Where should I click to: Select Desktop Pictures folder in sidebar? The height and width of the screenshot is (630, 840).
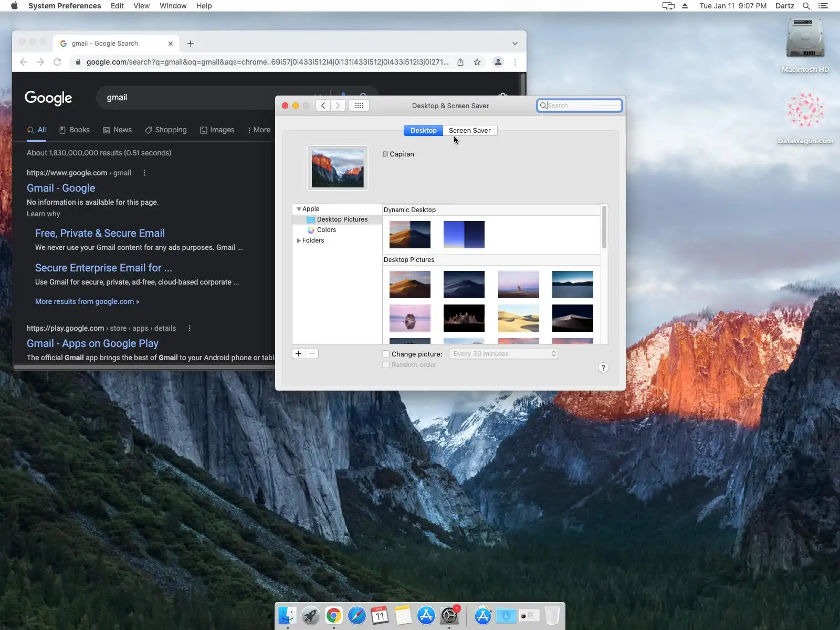tap(338, 219)
